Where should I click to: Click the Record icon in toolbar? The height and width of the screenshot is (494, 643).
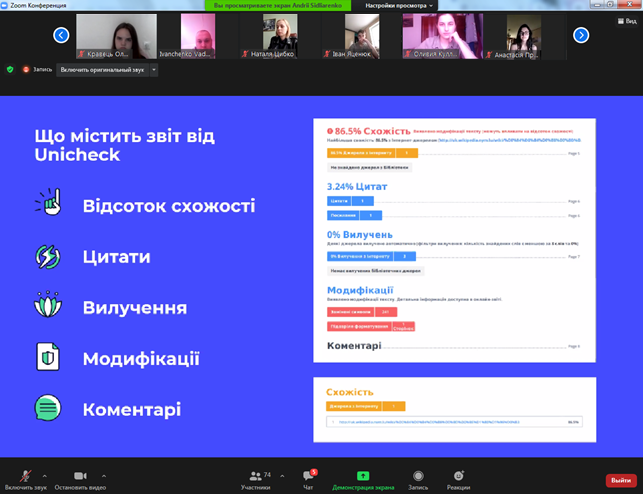tap(418, 476)
